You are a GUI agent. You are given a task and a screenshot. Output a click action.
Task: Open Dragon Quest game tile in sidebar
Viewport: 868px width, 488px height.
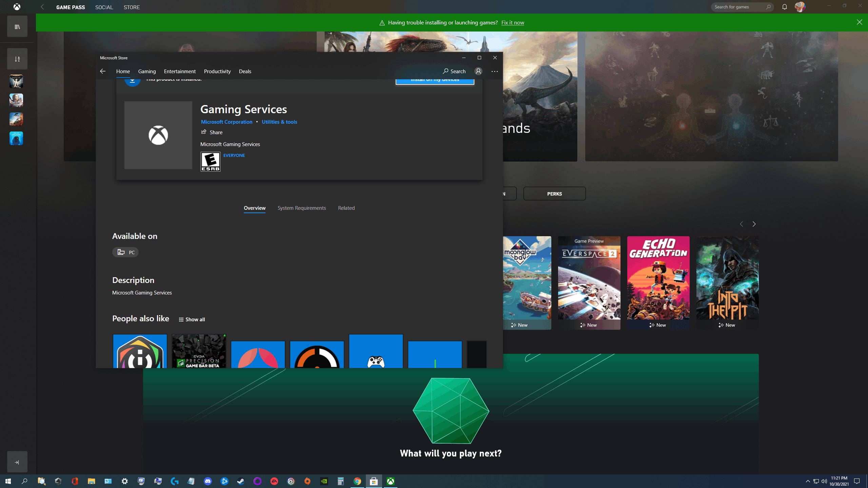(x=16, y=100)
